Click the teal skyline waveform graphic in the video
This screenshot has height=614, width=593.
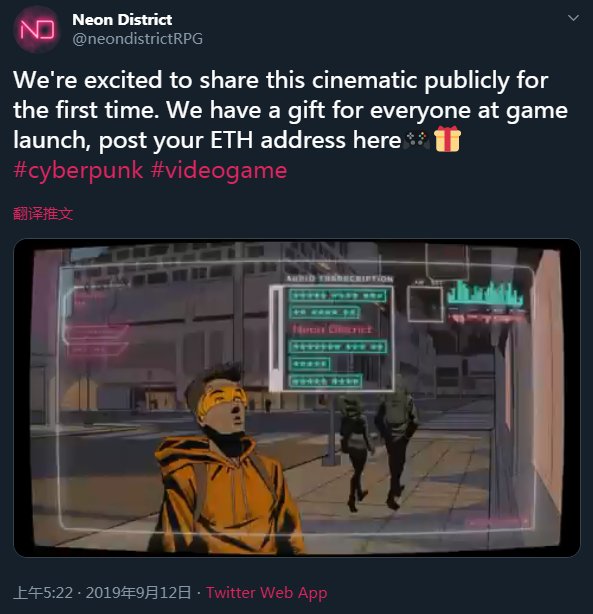coord(485,293)
